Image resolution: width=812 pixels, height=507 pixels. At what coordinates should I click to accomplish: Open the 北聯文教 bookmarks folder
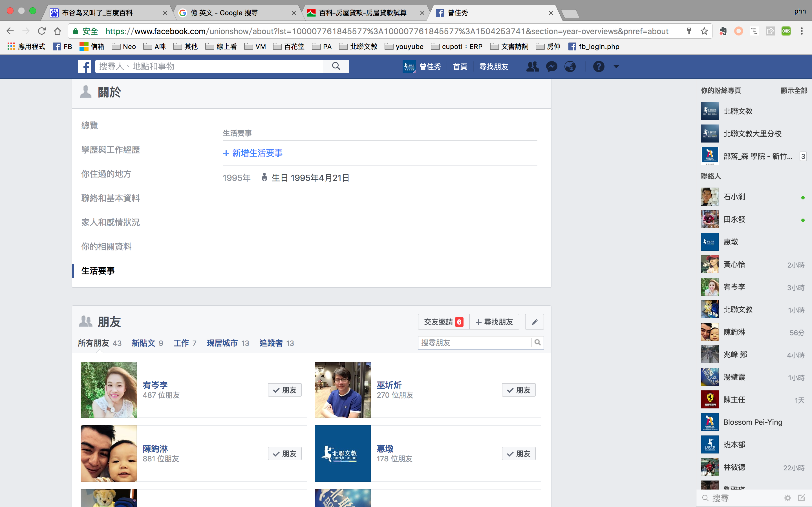[358, 46]
